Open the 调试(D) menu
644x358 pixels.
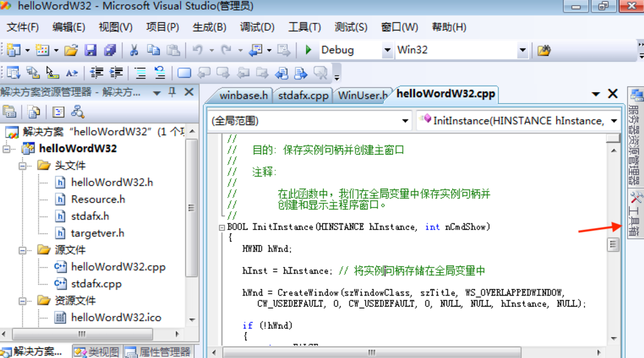point(257,27)
